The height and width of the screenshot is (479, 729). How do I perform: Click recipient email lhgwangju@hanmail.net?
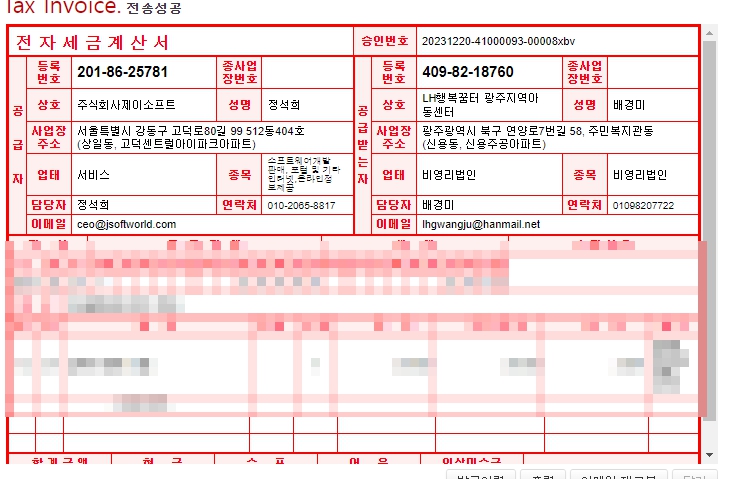click(481, 225)
